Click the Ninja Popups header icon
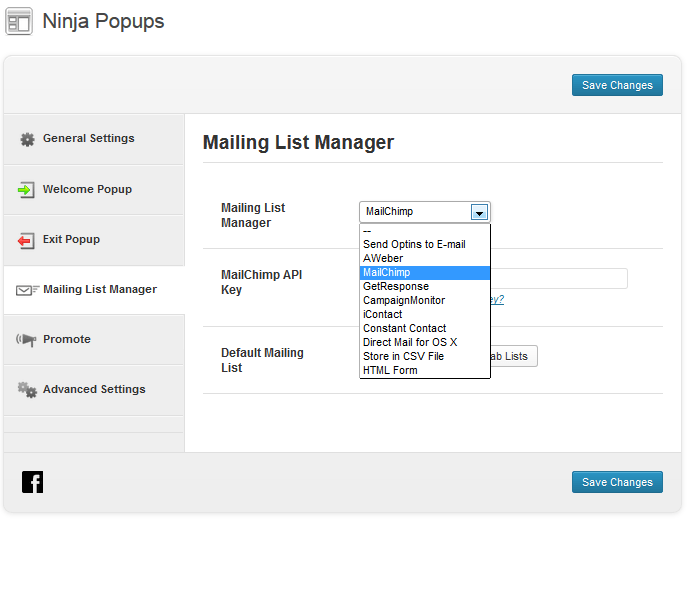689x599 pixels. [x=19, y=21]
